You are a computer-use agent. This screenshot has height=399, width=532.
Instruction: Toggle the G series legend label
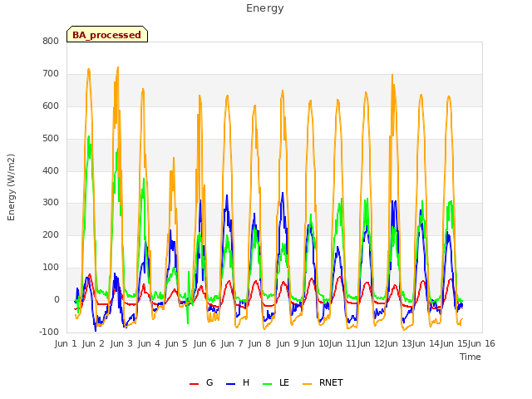[209, 382]
